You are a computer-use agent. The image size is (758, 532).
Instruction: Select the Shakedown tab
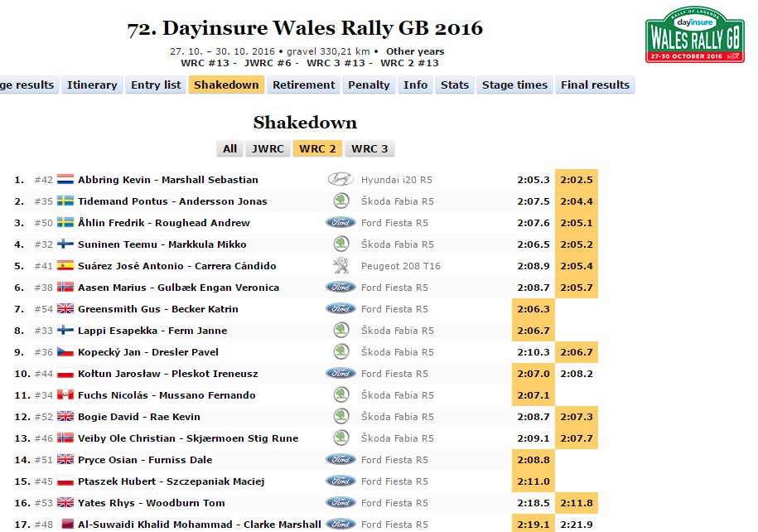coord(226,85)
